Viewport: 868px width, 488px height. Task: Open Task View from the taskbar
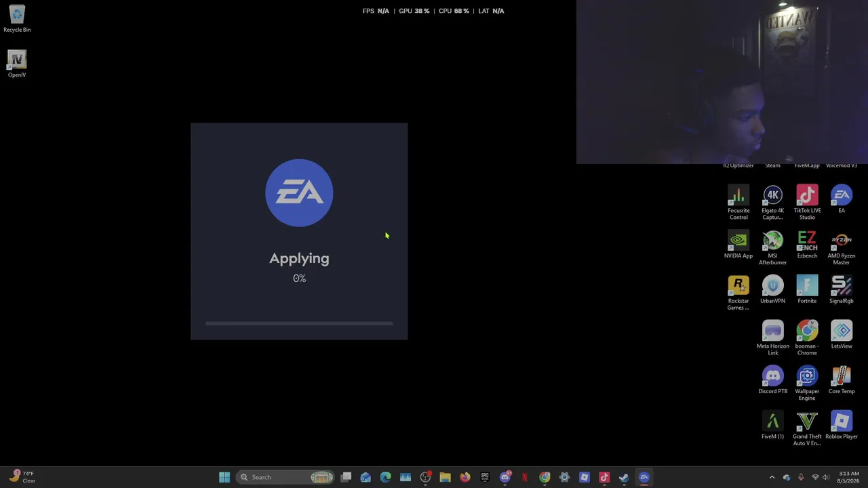pyautogui.click(x=346, y=477)
